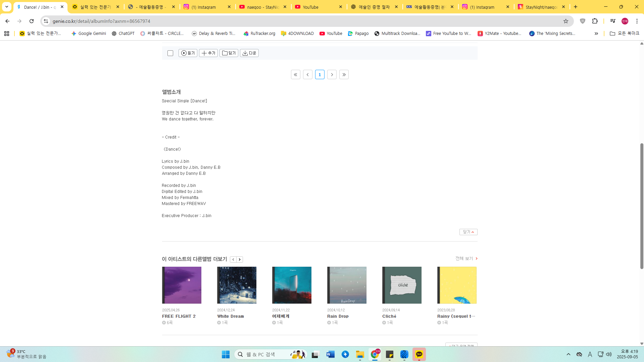The height and width of the screenshot is (362, 644).
Task: Collapse album intro with 닫기 button
Action: (x=468, y=232)
